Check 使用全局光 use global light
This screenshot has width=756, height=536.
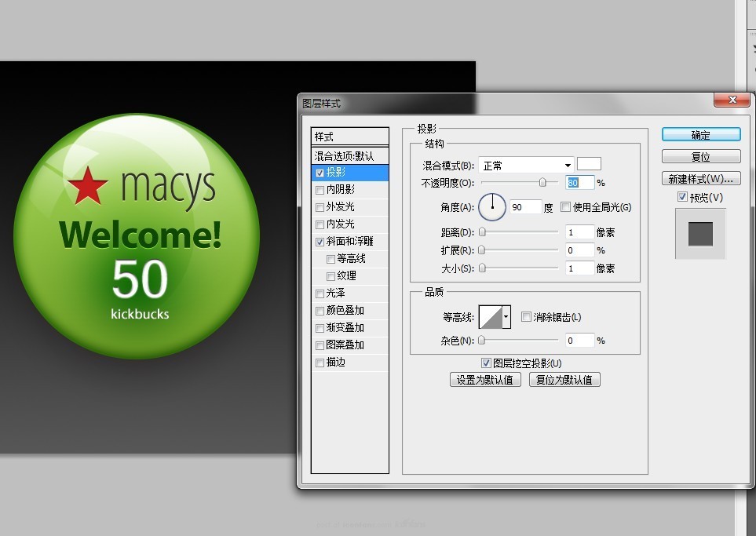[x=565, y=207]
